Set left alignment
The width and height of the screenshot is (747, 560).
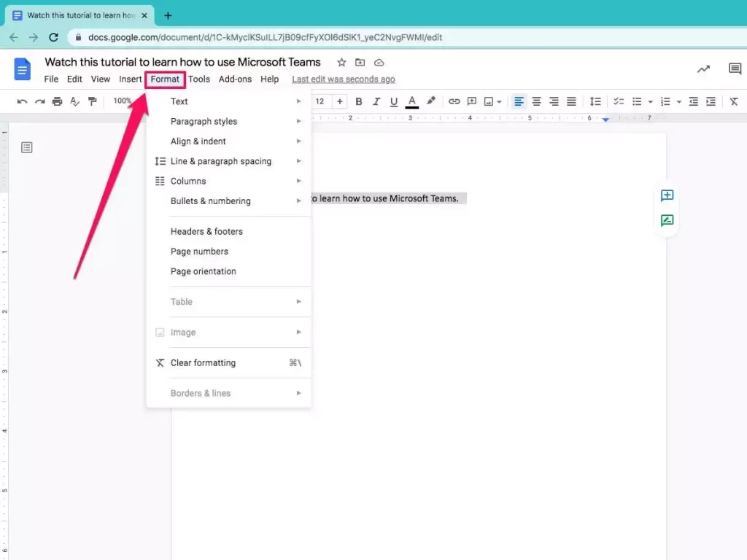tap(519, 101)
